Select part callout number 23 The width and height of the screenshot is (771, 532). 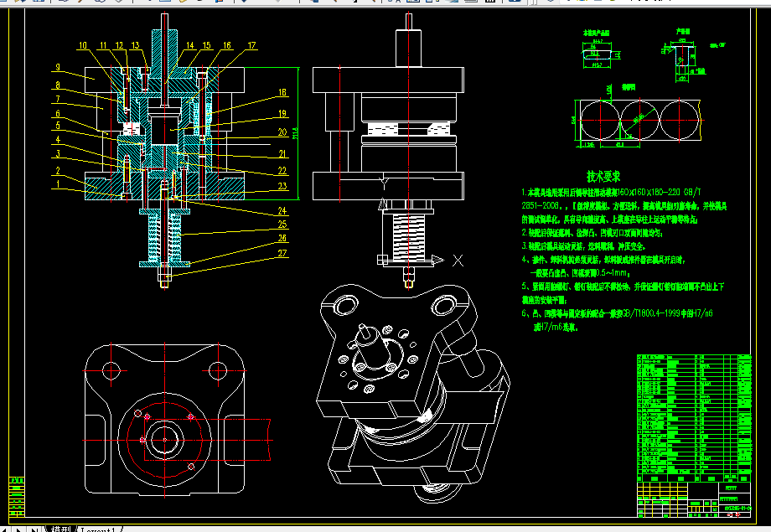(x=282, y=186)
